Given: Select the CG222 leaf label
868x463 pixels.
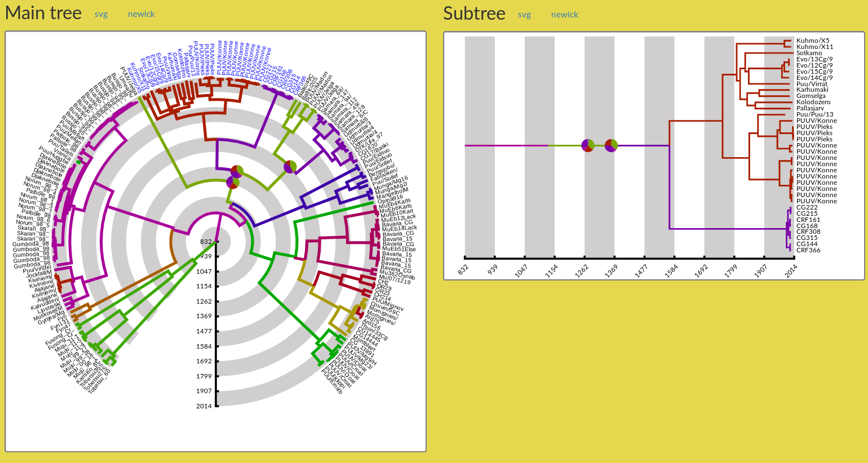Looking at the screenshot, I should pos(807,207).
